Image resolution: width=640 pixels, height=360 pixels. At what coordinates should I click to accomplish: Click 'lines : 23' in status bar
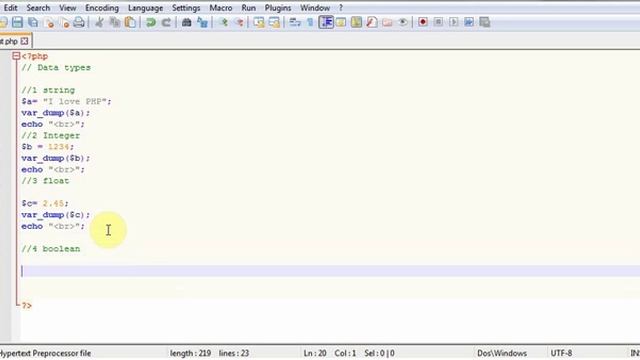[233, 353]
